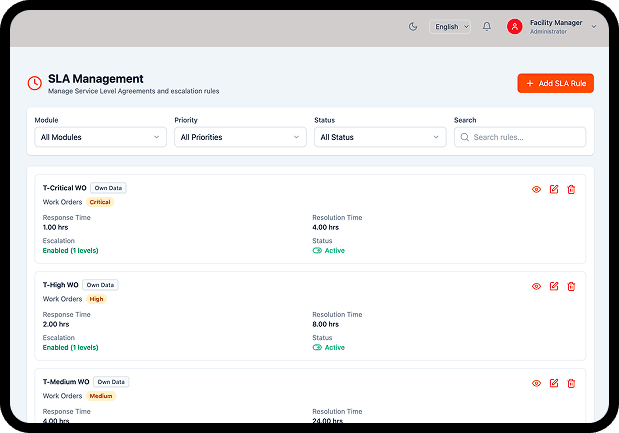619x433 pixels.
Task: Click the 4.00 hrs resolution time in T-Critical WO
Action: click(x=326, y=227)
